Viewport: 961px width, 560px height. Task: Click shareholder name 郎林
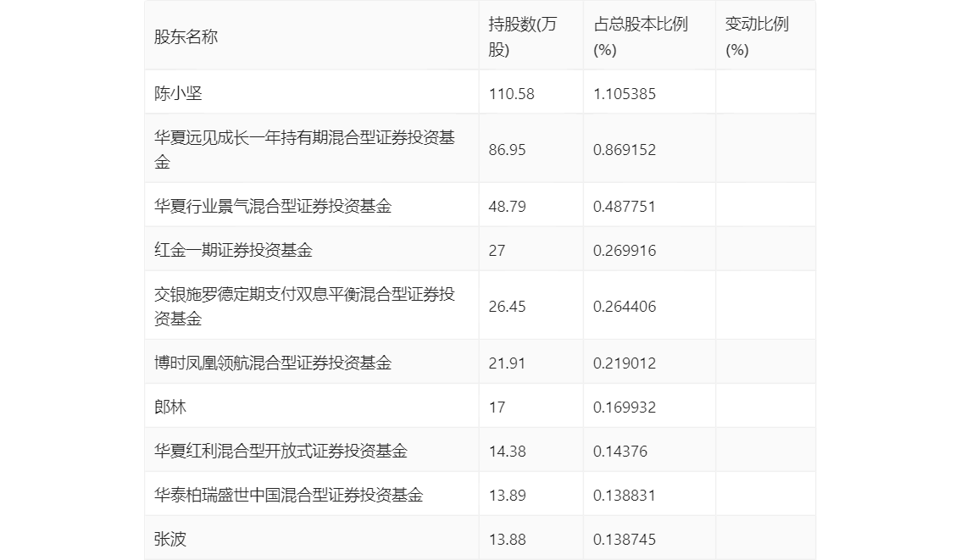tap(169, 407)
